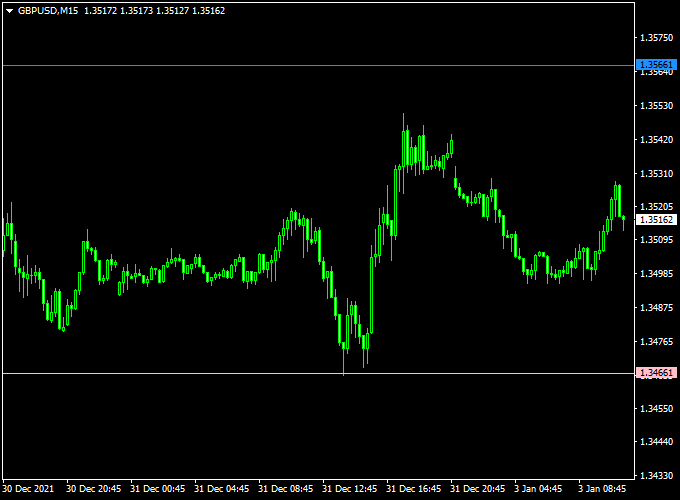
Task: Click the 31 Dec 16:45 time label
Action: (x=414, y=489)
